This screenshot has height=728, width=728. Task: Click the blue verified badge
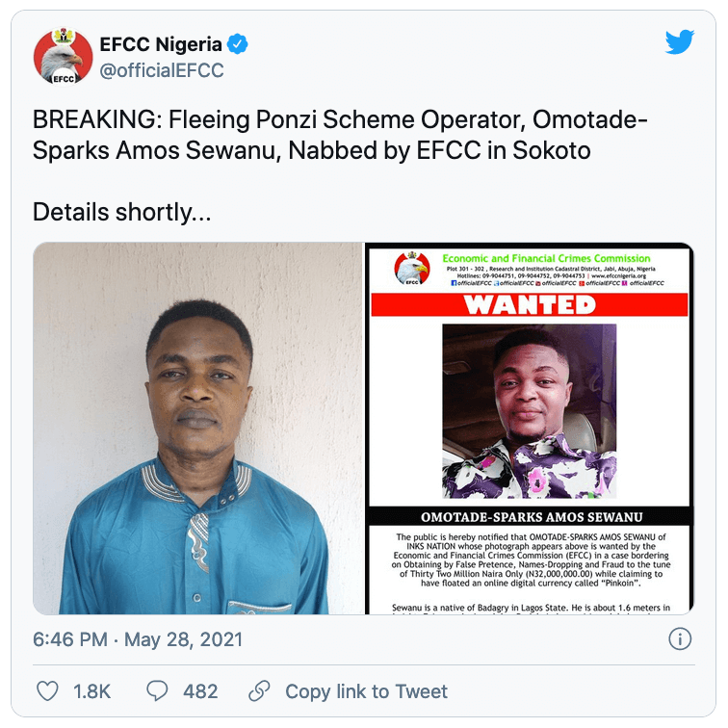coord(238,44)
